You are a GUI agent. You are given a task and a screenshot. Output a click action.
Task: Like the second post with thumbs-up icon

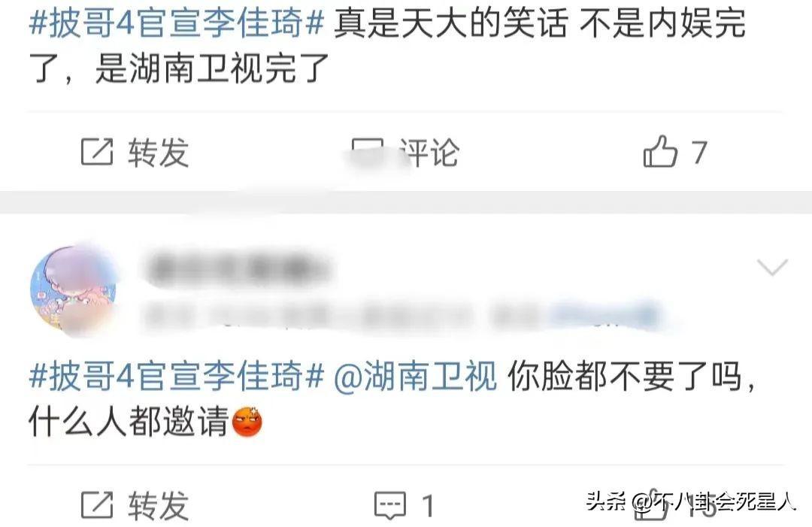coord(650,504)
